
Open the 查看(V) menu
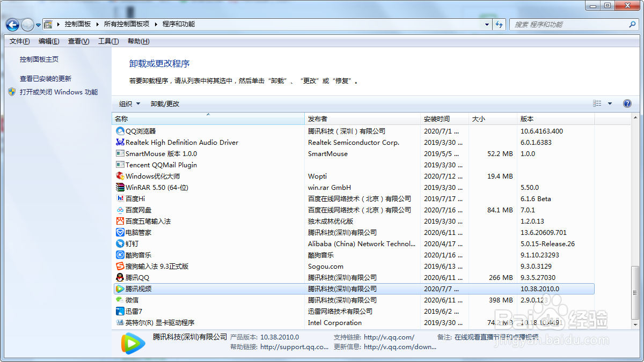(x=78, y=41)
